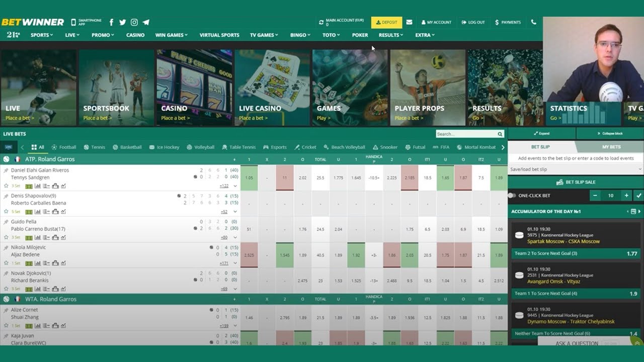
Task: Click the yellow Deposit button
Action: tap(386, 22)
